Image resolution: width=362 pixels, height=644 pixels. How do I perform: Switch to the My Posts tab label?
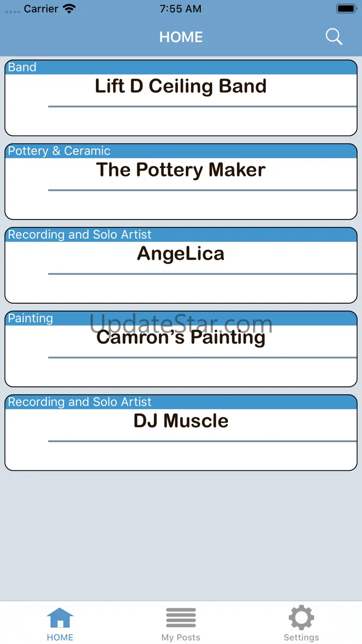(x=181, y=637)
